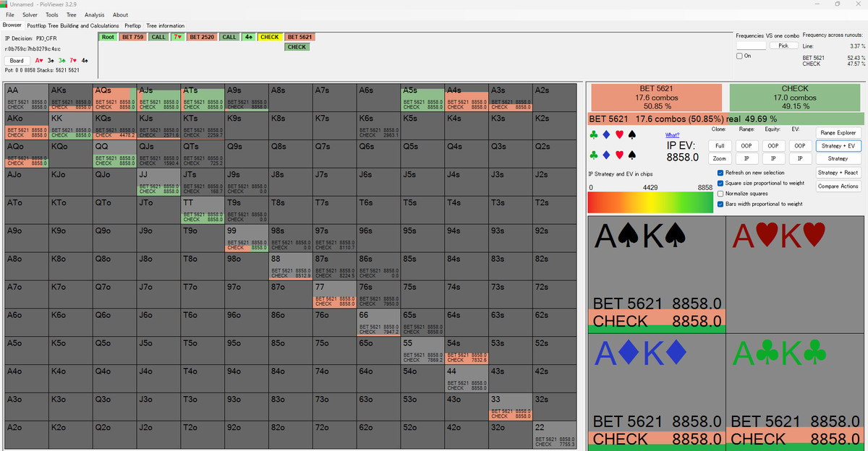The image size is (868, 451).
Task: Click the IP button under Range
Action: (746, 158)
